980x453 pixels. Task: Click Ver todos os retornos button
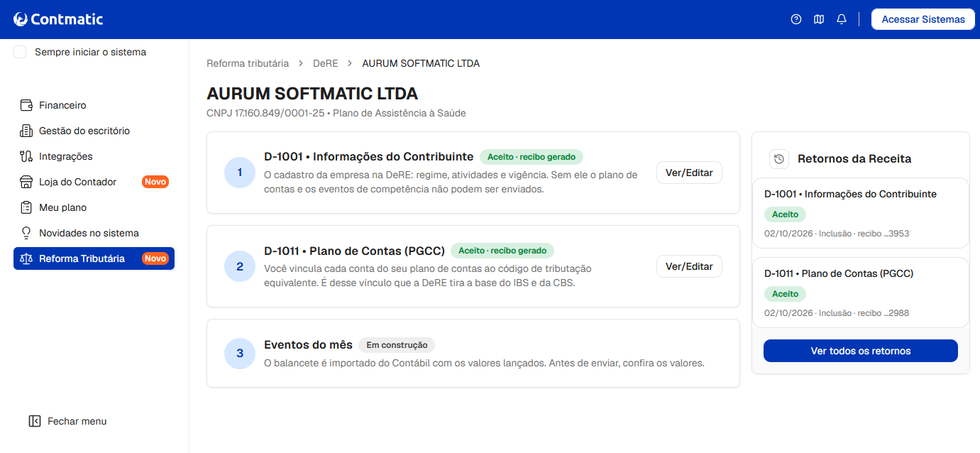[861, 351]
